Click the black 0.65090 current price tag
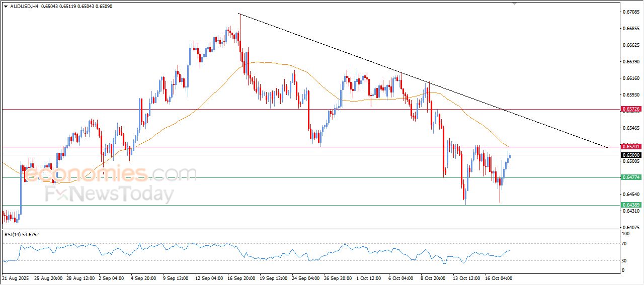The height and width of the screenshot is (285, 644). point(630,155)
